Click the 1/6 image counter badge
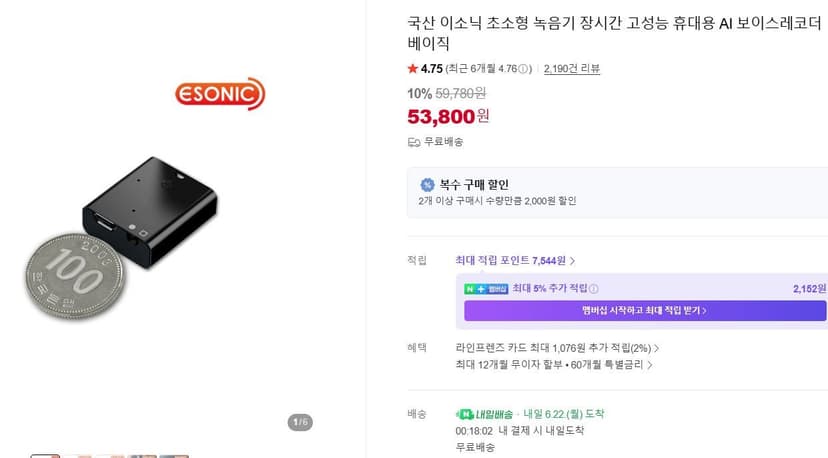This screenshot has width=828, height=458. click(300, 422)
